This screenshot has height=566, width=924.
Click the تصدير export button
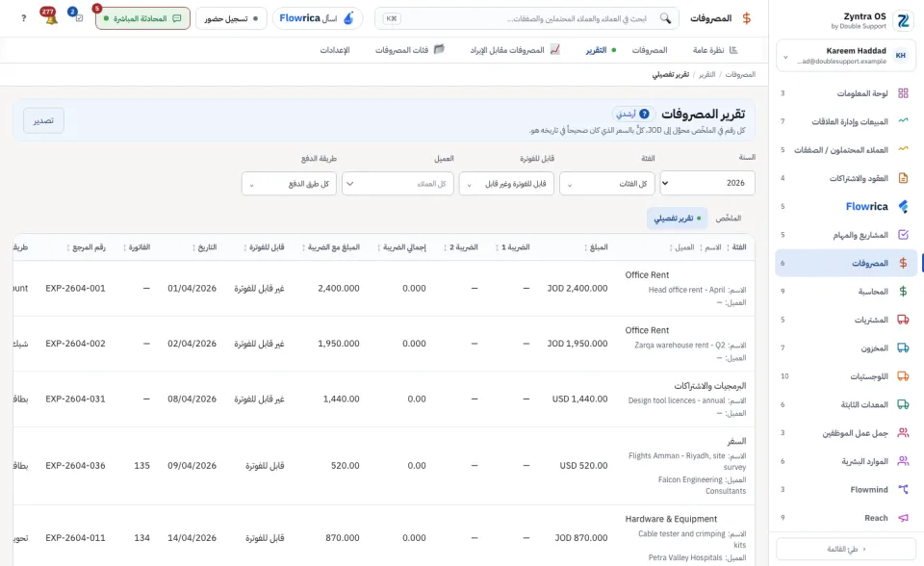point(43,120)
